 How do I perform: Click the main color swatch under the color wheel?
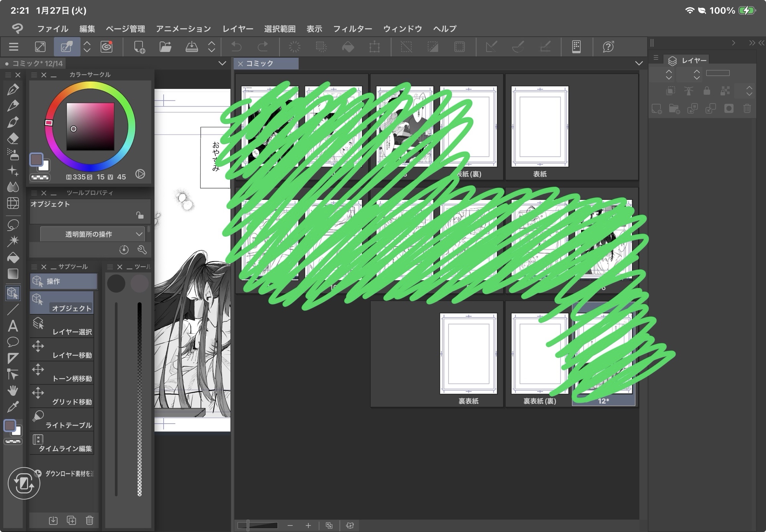click(36, 160)
